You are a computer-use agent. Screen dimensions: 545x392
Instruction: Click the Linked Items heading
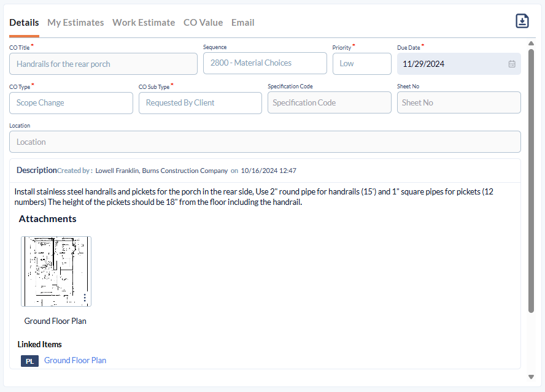click(x=40, y=344)
